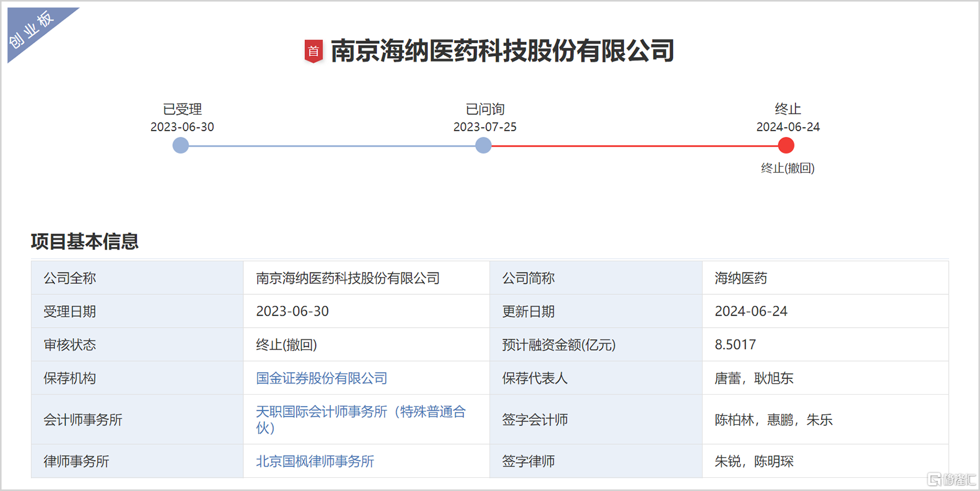This screenshot has width=980, height=491.
Task: Click the 已受理 stage label
Action: (182, 109)
